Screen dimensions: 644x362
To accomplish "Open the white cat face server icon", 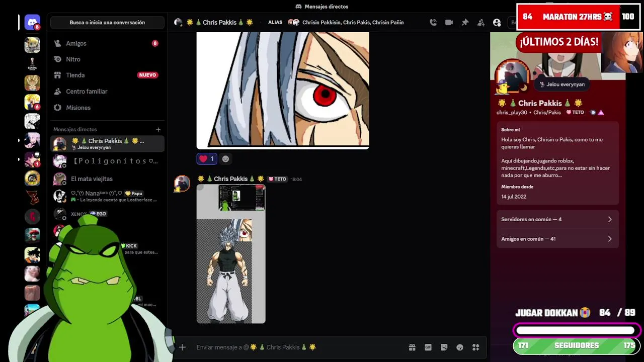I will tap(32, 274).
